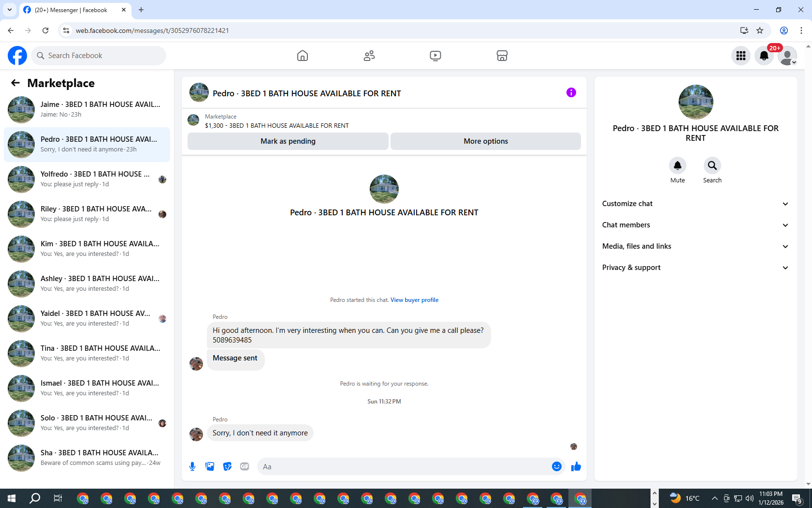This screenshot has width=812, height=508.
Task: Expand Privacy & support section
Action: pyautogui.click(x=696, y=268)
